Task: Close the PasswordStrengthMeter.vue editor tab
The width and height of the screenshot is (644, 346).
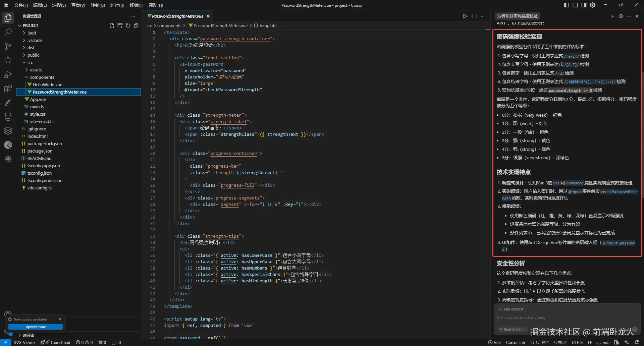Action: (x=208, y=16)
